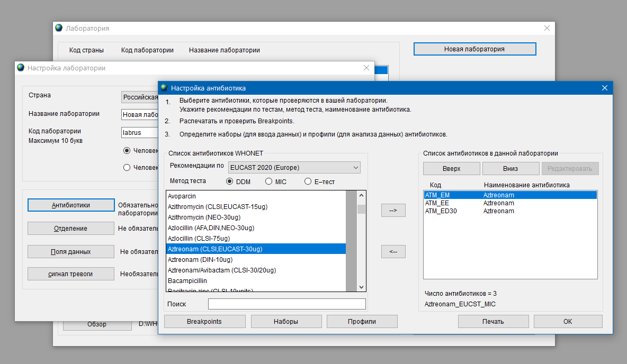Select the ATM_EE row in laboratory list

(x=510, y=203)
